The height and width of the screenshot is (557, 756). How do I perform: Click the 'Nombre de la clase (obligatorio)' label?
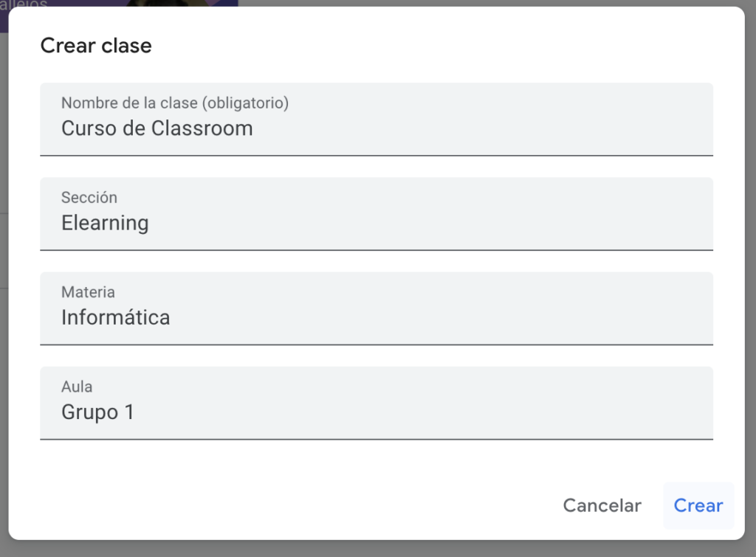(x=174, y=103)
